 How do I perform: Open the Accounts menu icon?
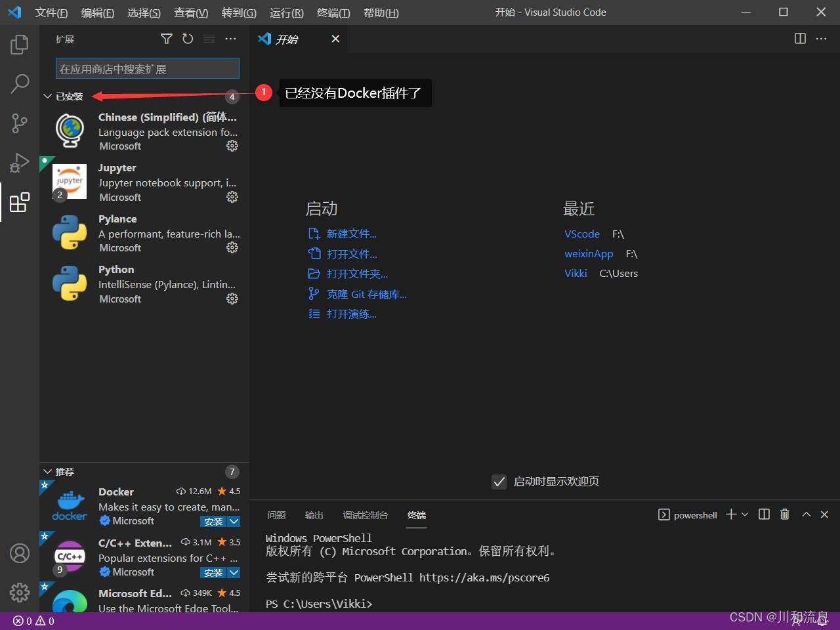[x=20, y=553]
